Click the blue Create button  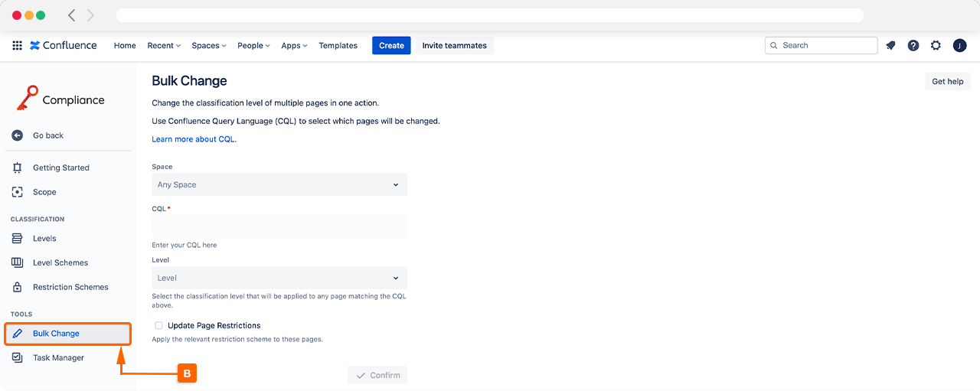click(x=391, y=46)
